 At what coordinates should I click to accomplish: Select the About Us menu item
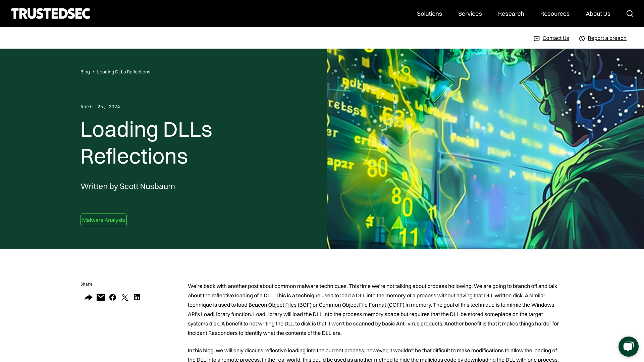(x=598, y=13)
